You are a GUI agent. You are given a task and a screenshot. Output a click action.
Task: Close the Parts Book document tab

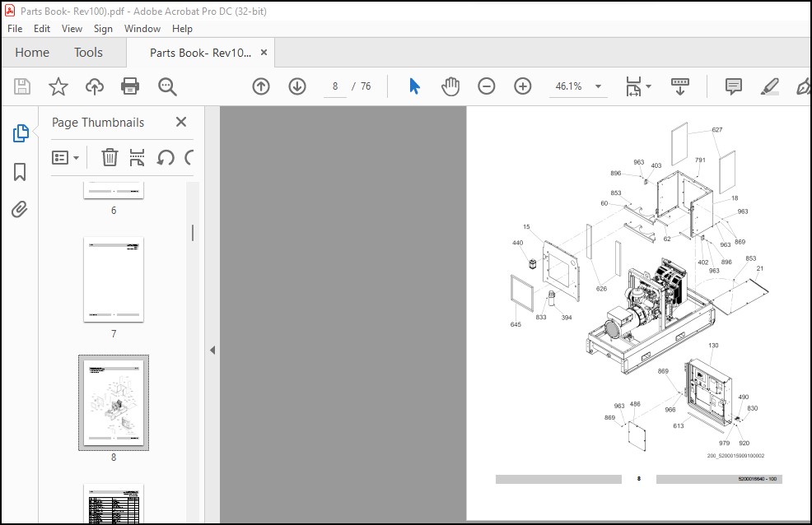264,52
